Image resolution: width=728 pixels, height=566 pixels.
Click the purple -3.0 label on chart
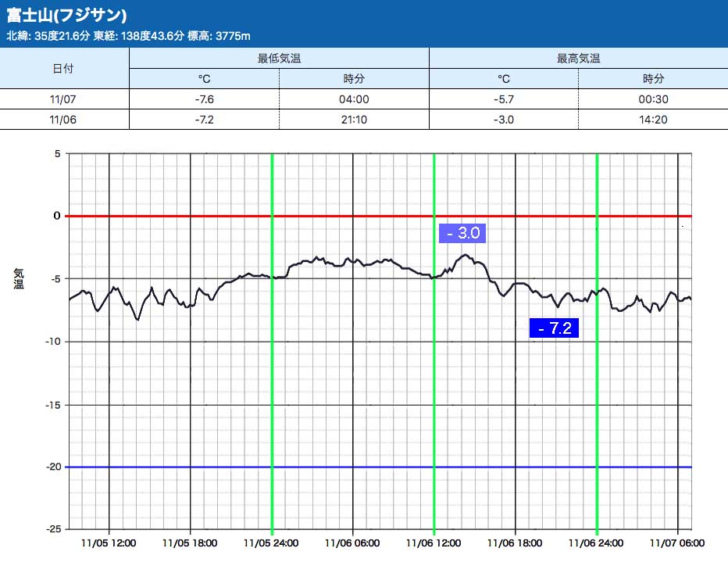463,233
